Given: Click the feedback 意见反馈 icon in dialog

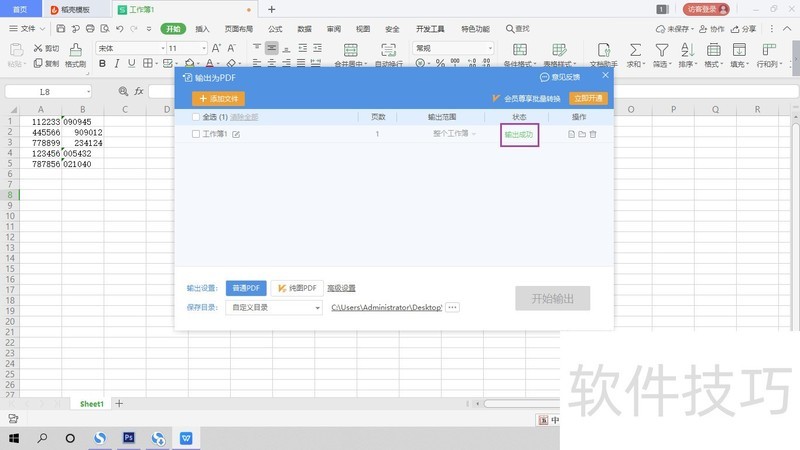Looking at the screenshot, I should [x=544, y=77].
